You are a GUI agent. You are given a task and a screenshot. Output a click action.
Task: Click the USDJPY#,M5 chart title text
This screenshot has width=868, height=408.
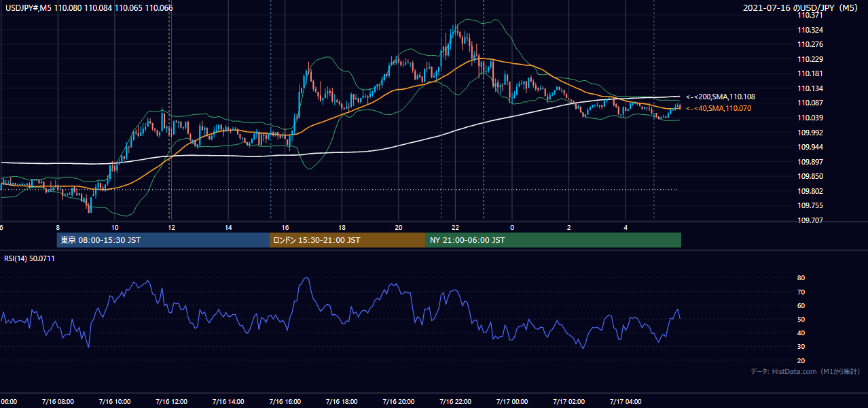point(88,8)
